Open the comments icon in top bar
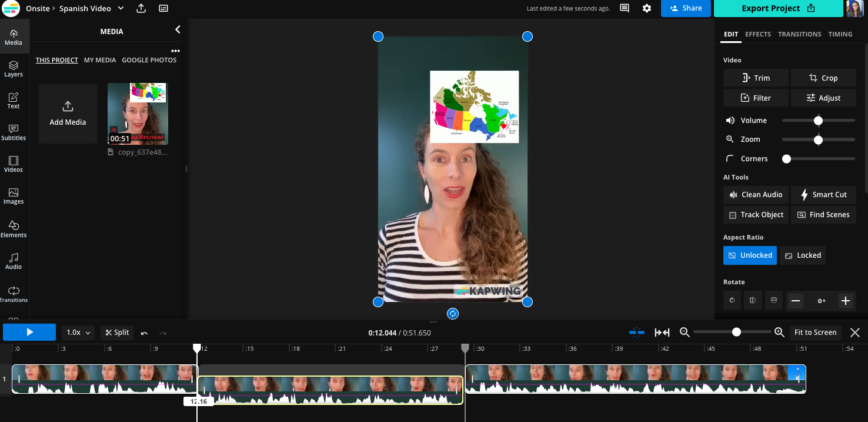The image size is (868, 422). click(625, 8)
